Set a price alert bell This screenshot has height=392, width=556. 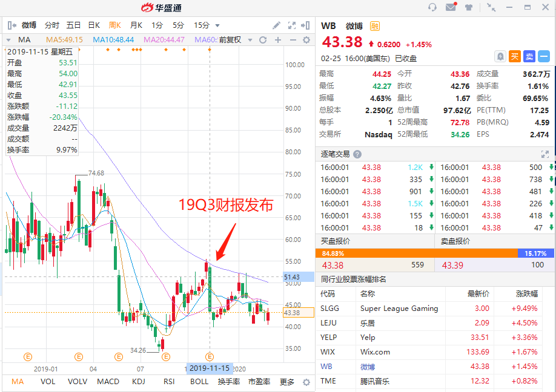coord(500,56)
